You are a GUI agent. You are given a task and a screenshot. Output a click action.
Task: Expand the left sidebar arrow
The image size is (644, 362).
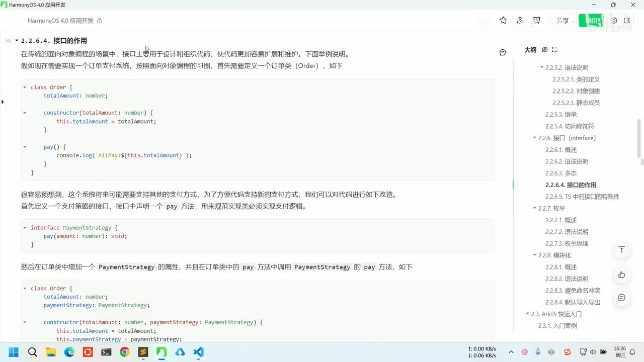(x=3, y=102)
